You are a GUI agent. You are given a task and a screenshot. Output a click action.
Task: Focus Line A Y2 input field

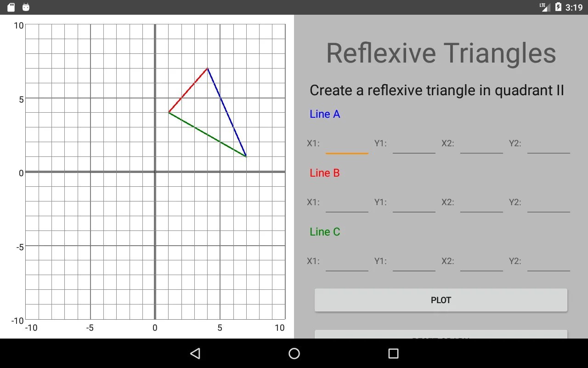[x=548, y=144]
